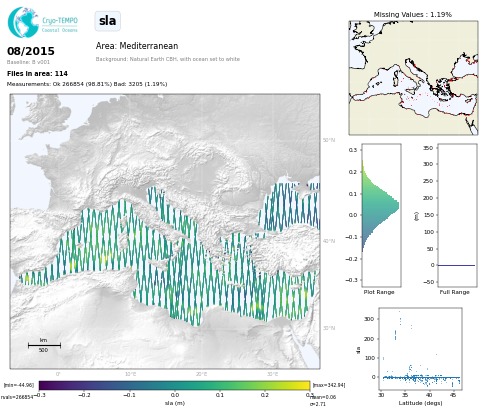Click the Area: Mediterranean title
The width and height of the screenshot is (492, 410).
pos(137,46)
